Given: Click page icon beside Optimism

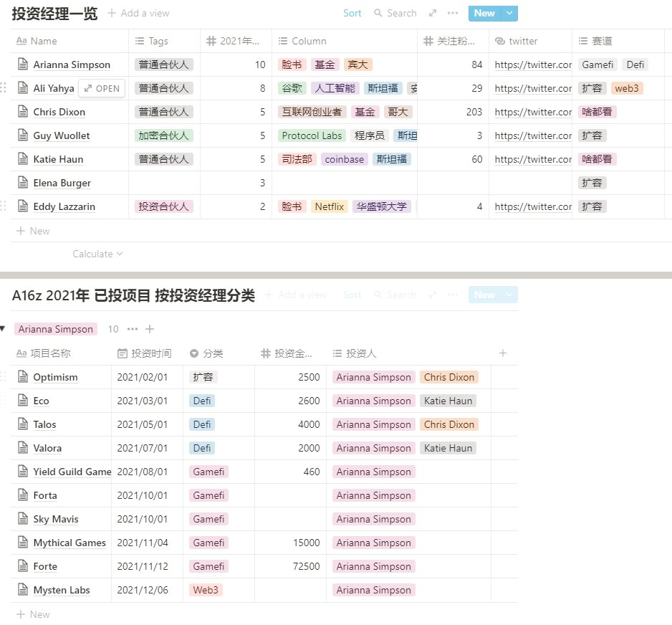Looking at the screenshot, I should coord(23,376).
